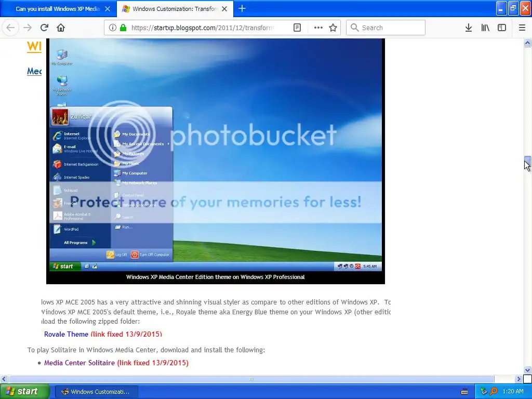Open the 'Media Center Solitaire' link
Image resolution: width=532 pixels, height=399 pixels.
point(79,363)
